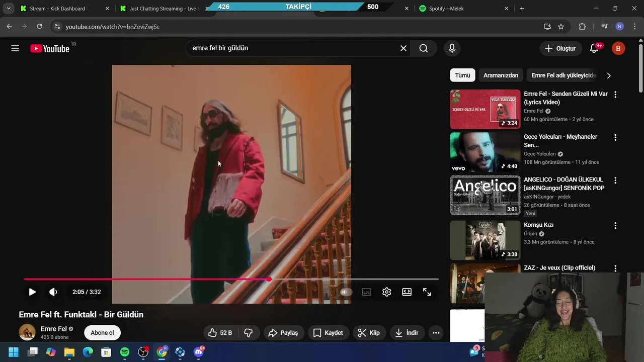The width and height of the screenshot is (644, 362).
Task: Open Chrome profile avatar R
Action: pyautogui.click(x=619, y=27)
